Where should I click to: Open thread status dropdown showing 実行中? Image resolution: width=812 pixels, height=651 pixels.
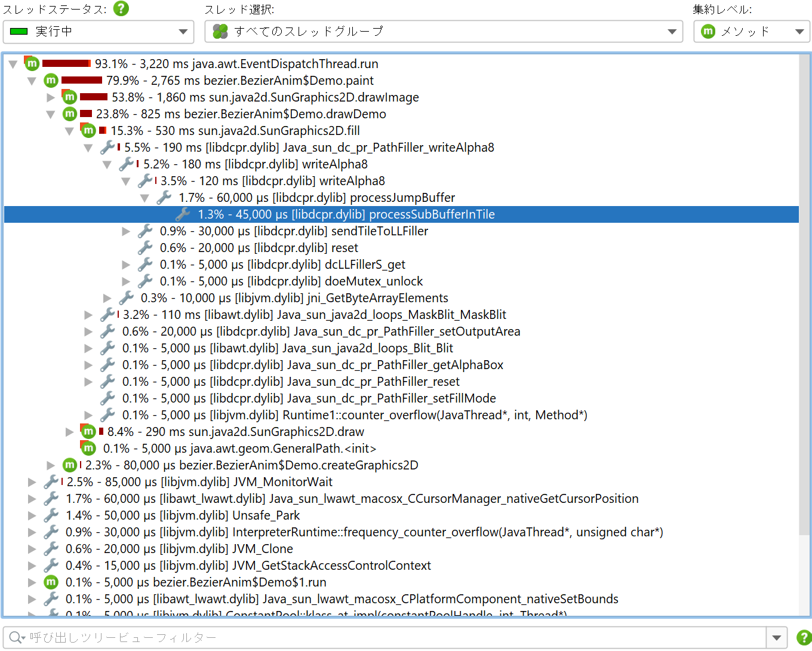[x=99, y=32]
